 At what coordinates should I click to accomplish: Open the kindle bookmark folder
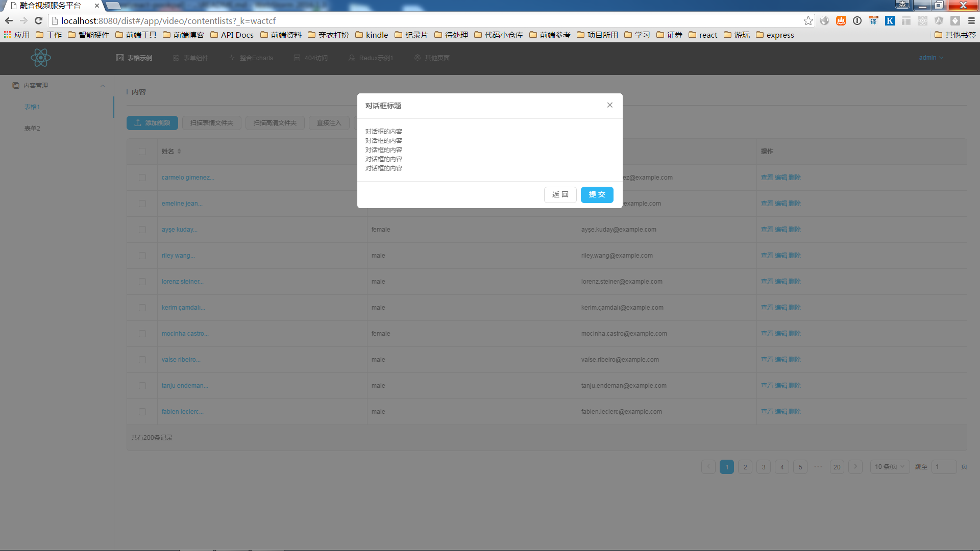[372, 35]
